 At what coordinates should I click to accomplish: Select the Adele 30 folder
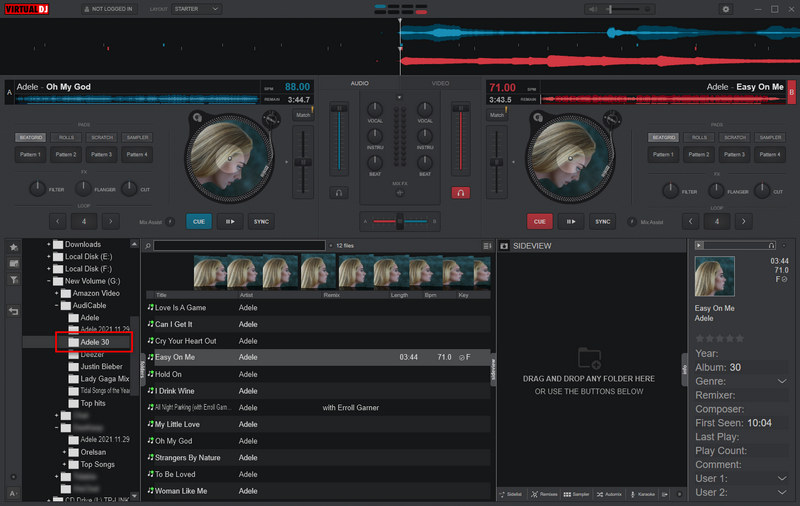point(94,342)
